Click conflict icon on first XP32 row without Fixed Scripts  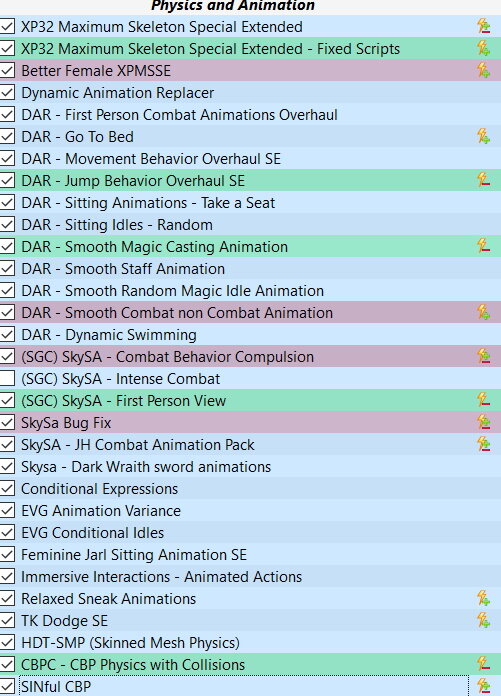[484, 26]
